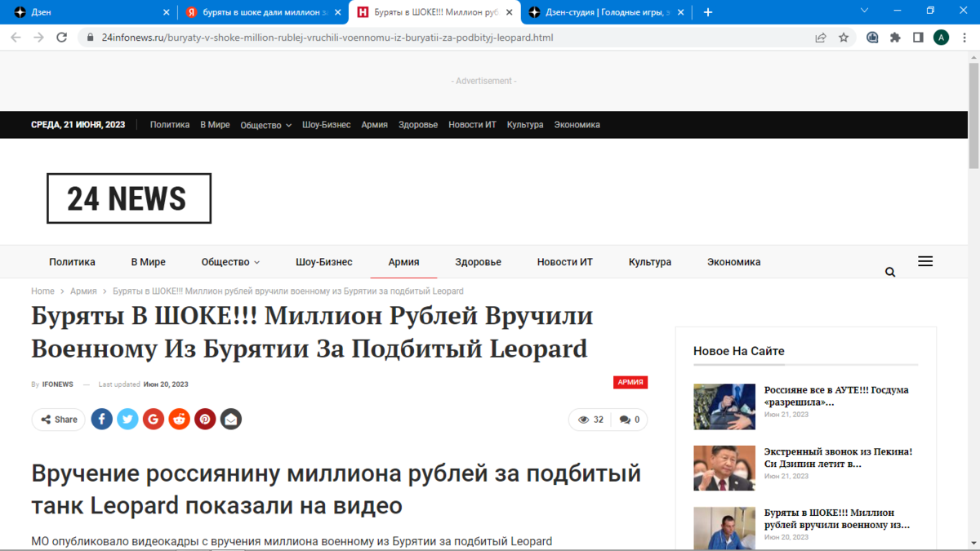The height and width of the screenshot is (551, 980).
Task: Click the IFONEWS author link
Action: click(58, 384)
